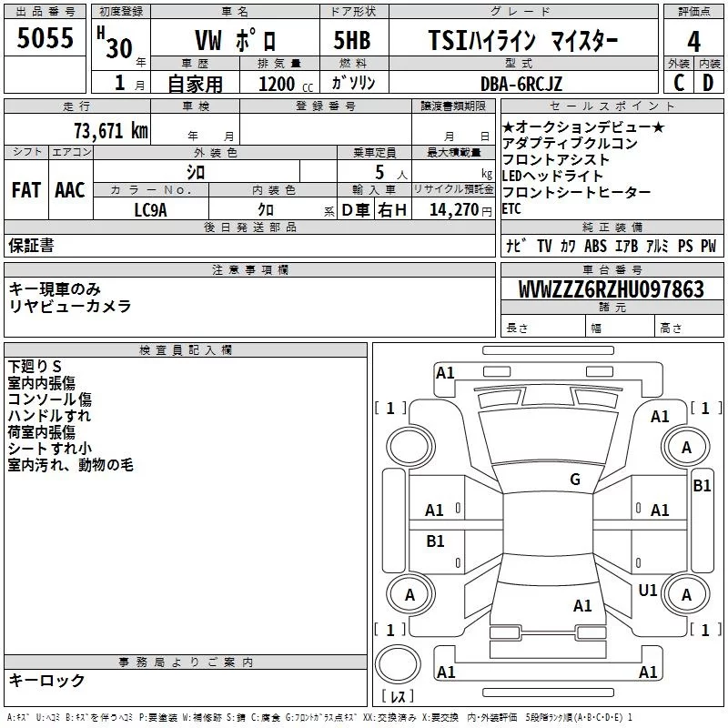Click the フロントシートヒーター line
This screenshot has width=728, height=728.
tap(576, 192)
